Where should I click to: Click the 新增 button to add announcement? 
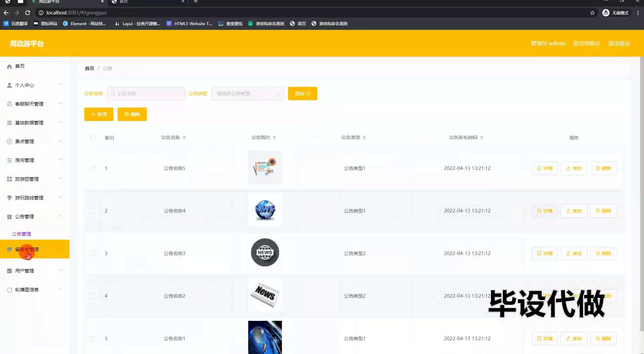coord(99,114)
